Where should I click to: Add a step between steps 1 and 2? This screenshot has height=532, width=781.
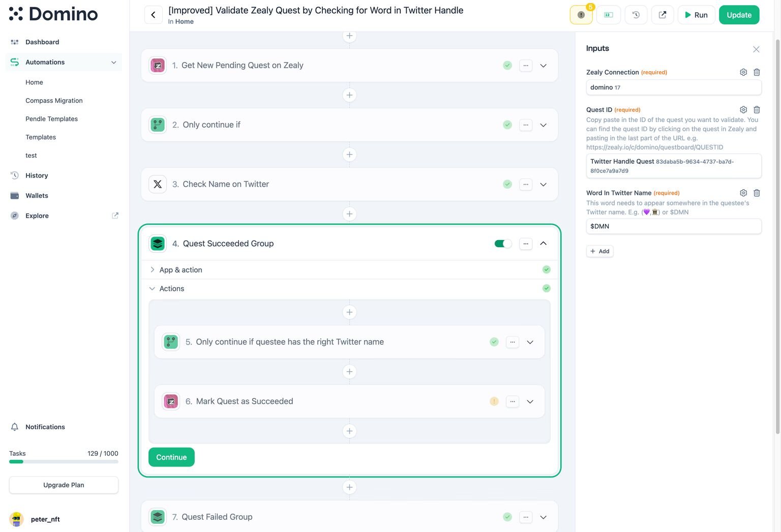(349, 95)
